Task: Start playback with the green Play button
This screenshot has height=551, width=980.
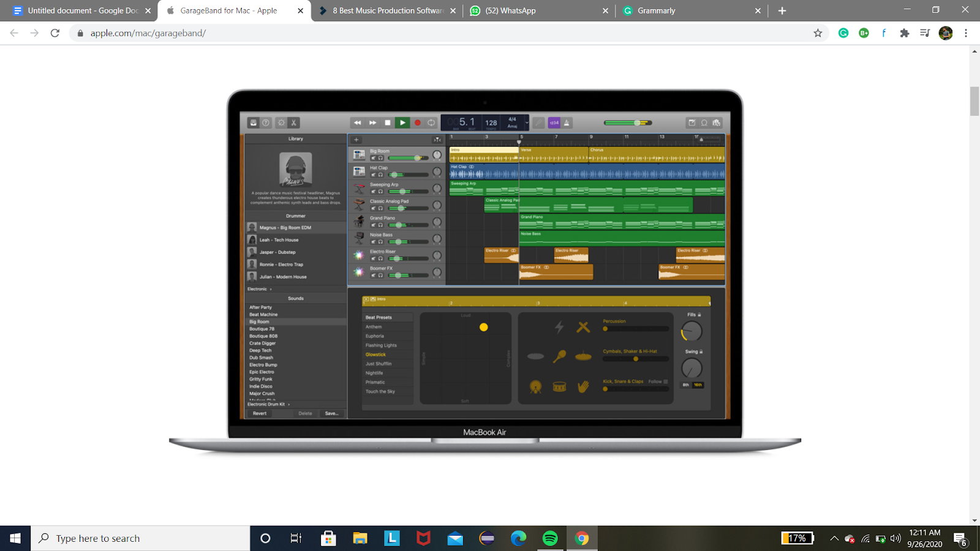Action: tap(402, 122)
